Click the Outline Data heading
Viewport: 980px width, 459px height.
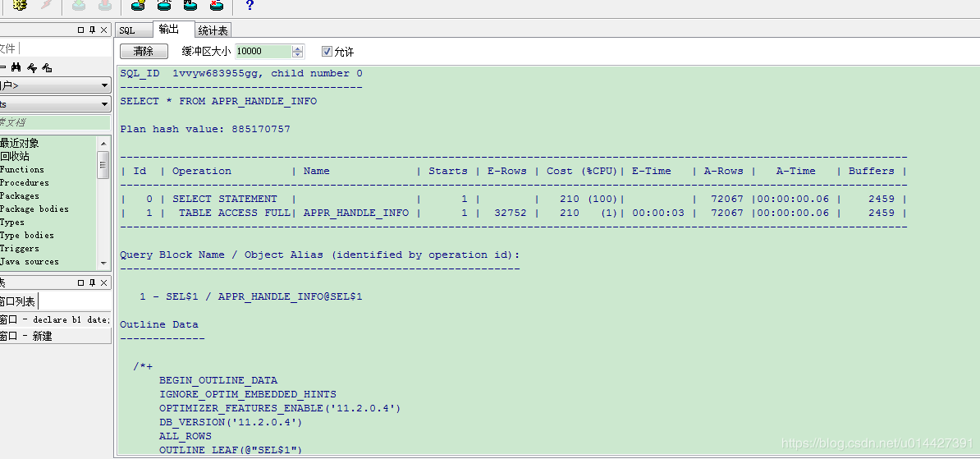159,324
